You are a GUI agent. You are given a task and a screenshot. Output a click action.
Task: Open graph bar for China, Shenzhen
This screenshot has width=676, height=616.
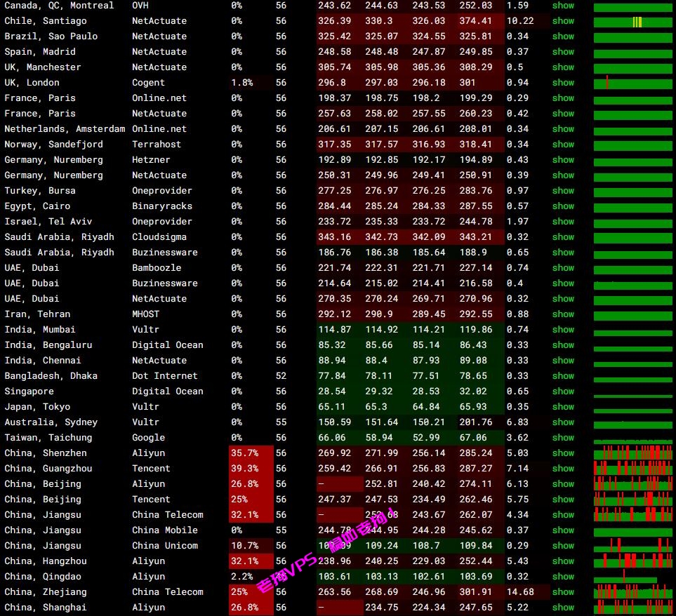(x=632, y=453)
